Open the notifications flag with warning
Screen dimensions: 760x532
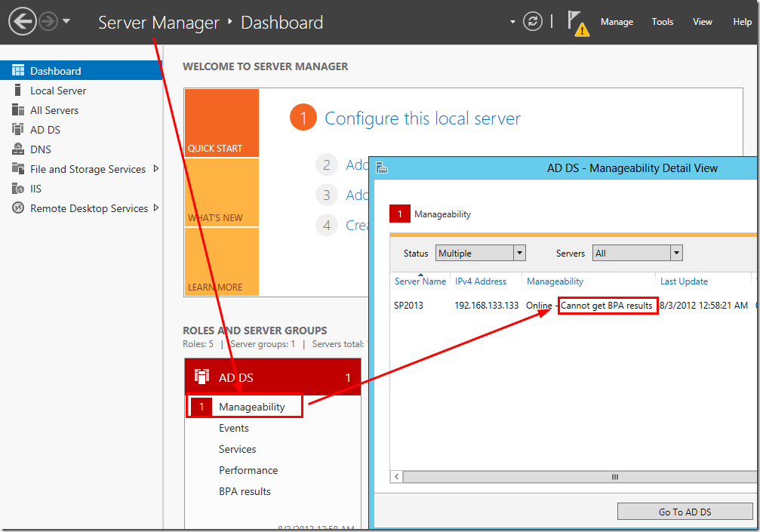pyautogui.click(x=577, y=23)
